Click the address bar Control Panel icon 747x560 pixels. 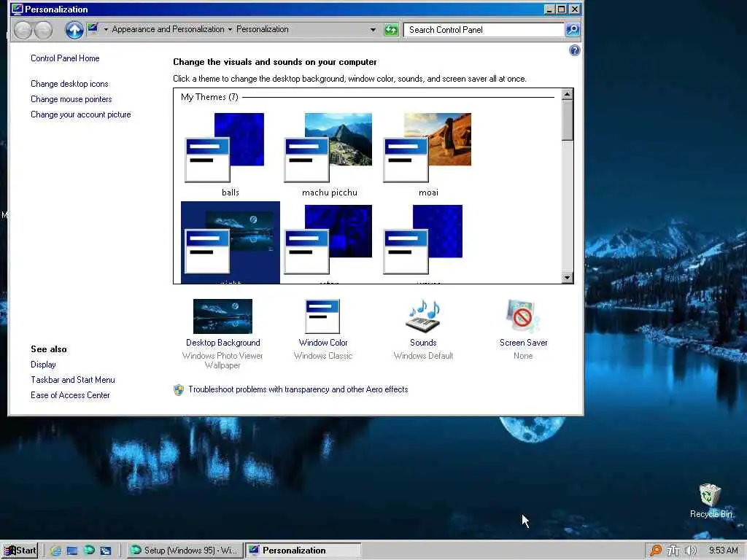tap(93, 29)
